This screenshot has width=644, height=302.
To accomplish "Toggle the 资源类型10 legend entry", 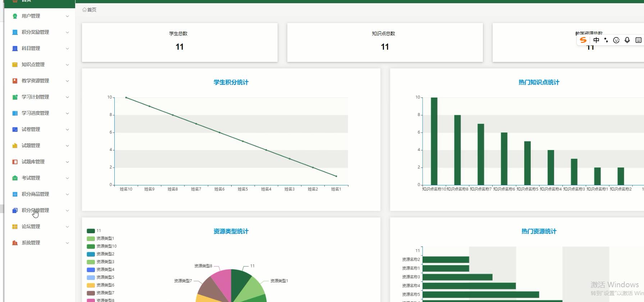I will click(x=102, y=247).
